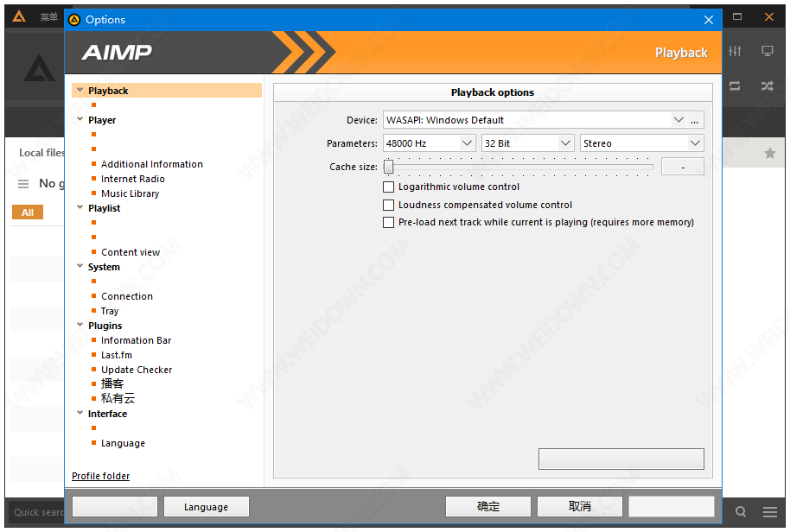Close the Options dialog

tap(709, 20)
